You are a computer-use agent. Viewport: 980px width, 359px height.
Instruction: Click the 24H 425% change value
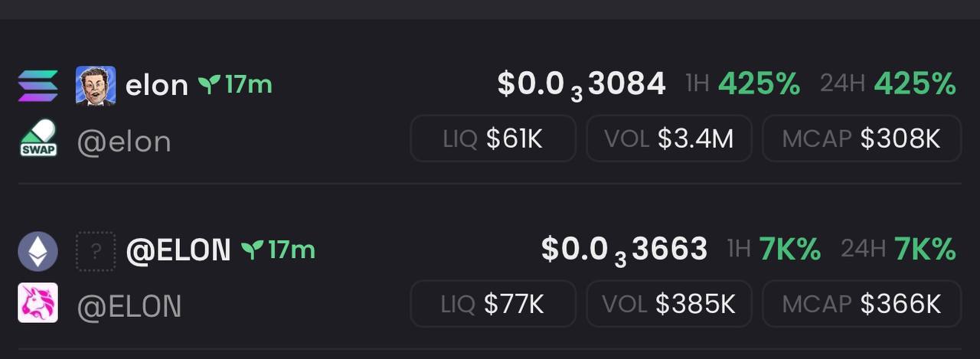click(x=888, y=83)
